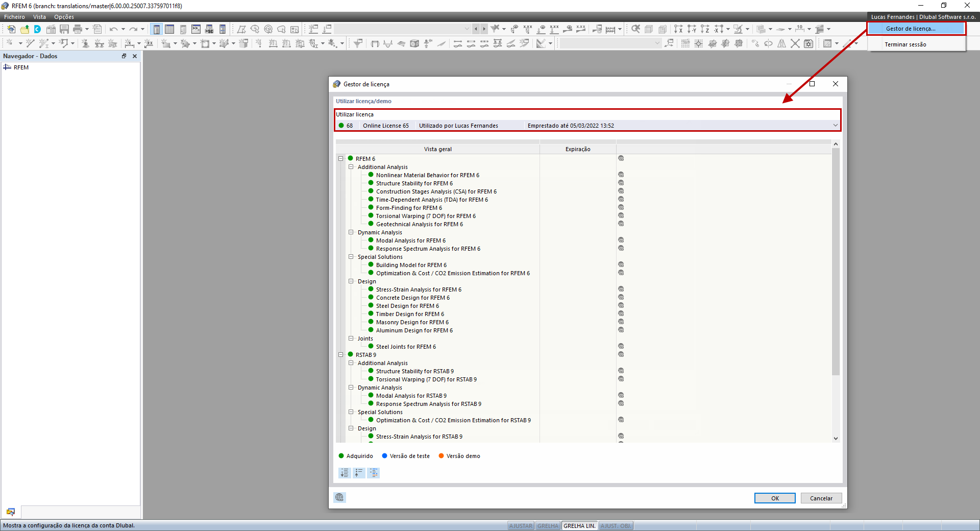Confirm with the OK button
The image size is (980, 531).
pos(775,498)
